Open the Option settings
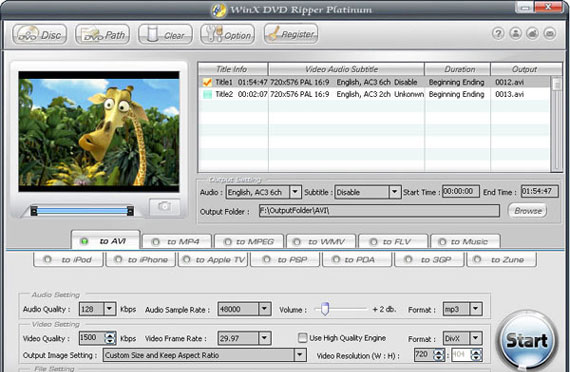 (228, 35)
